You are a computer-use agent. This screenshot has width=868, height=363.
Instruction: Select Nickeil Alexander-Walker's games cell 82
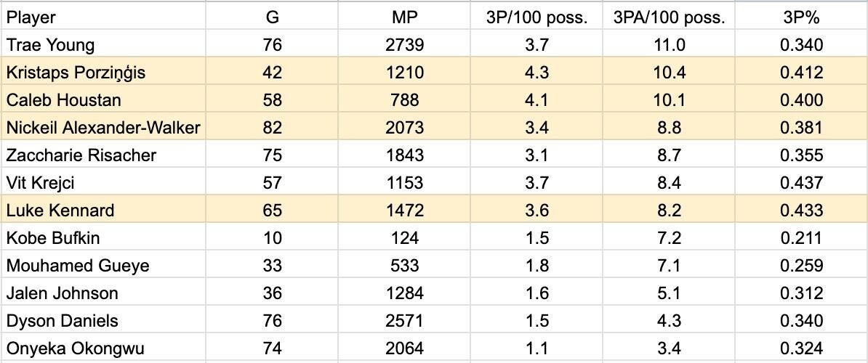[273, 126]
